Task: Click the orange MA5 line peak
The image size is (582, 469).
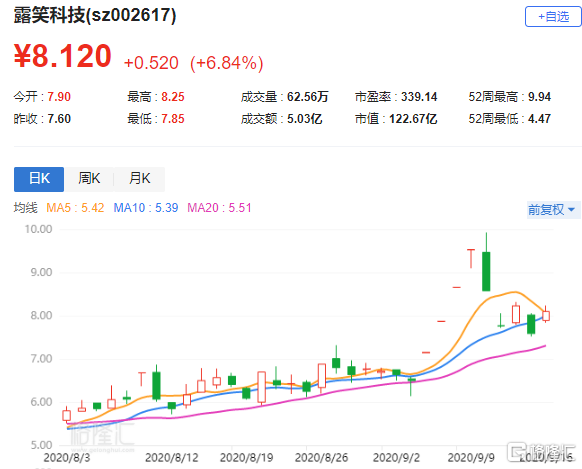Action: [514, 292]
